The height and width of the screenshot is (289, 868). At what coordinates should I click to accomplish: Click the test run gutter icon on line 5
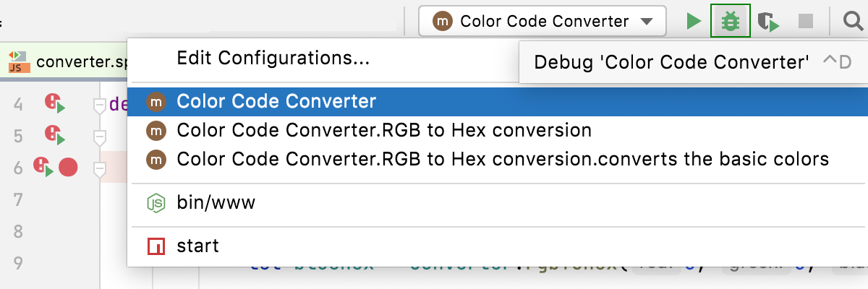54,135
